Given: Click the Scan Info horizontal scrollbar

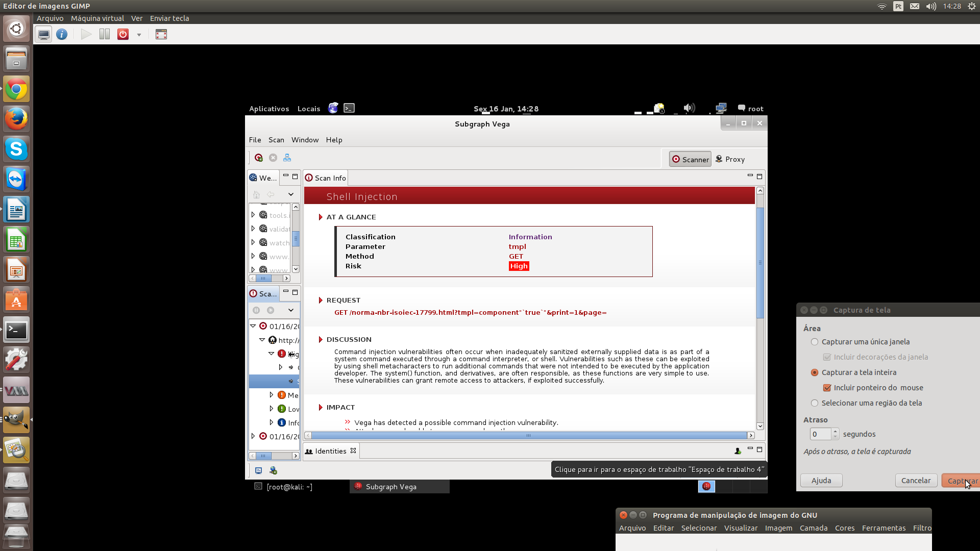Looking at the screenshot, I should tap(529, 436).
